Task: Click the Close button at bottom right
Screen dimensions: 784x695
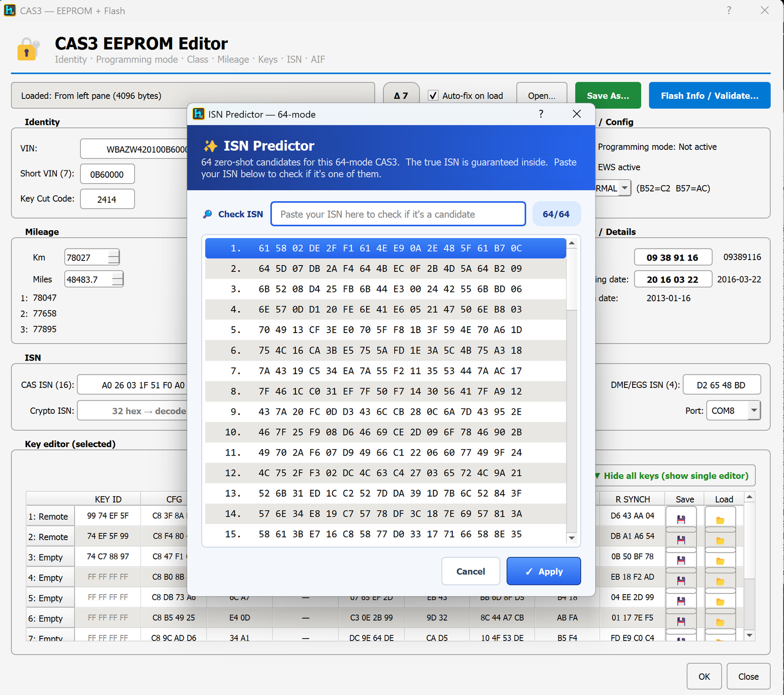Action: click(748, 676)
